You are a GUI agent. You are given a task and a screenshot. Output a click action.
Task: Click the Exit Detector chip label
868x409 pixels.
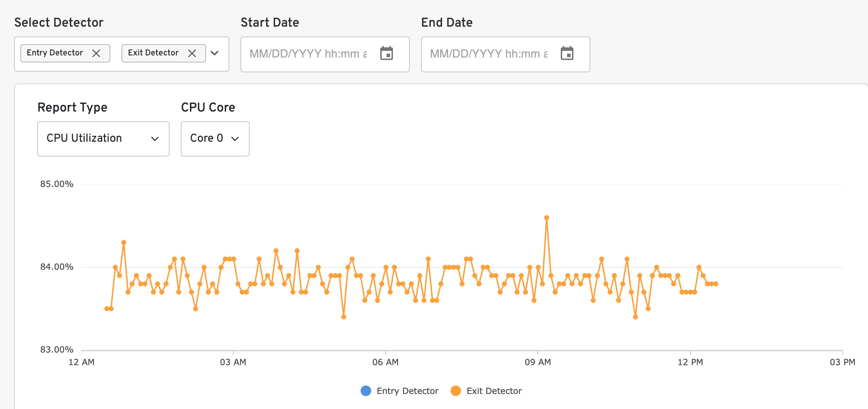[x=153, y=53]
